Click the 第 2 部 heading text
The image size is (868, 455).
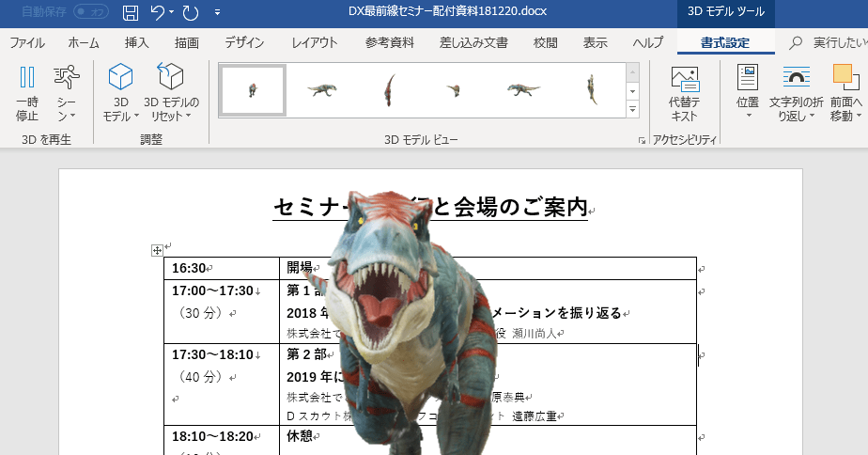306,354
